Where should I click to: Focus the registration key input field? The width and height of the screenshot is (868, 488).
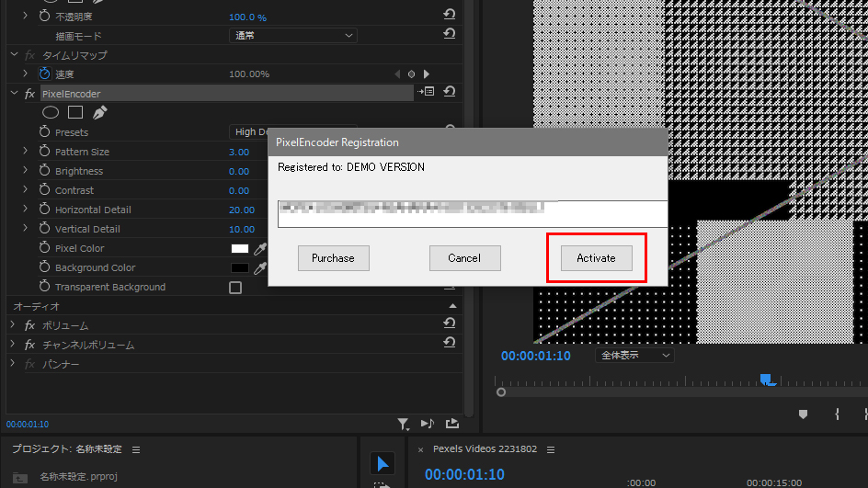pos(473,213)
